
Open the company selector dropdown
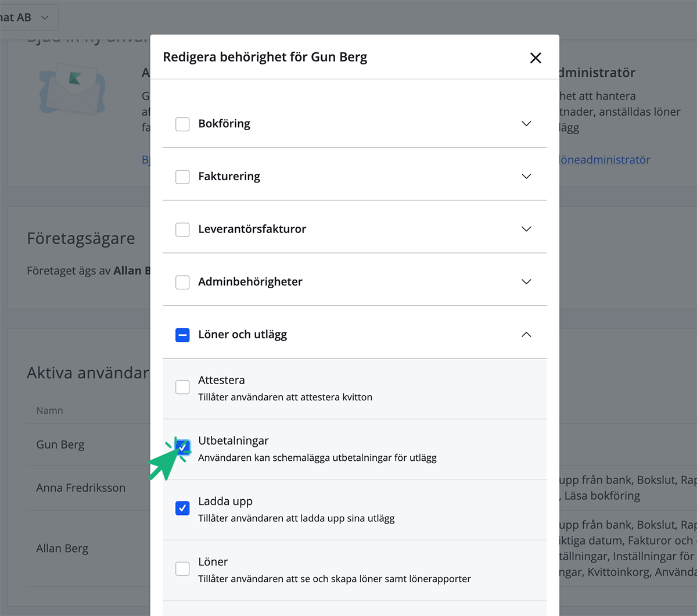point(26,17)
